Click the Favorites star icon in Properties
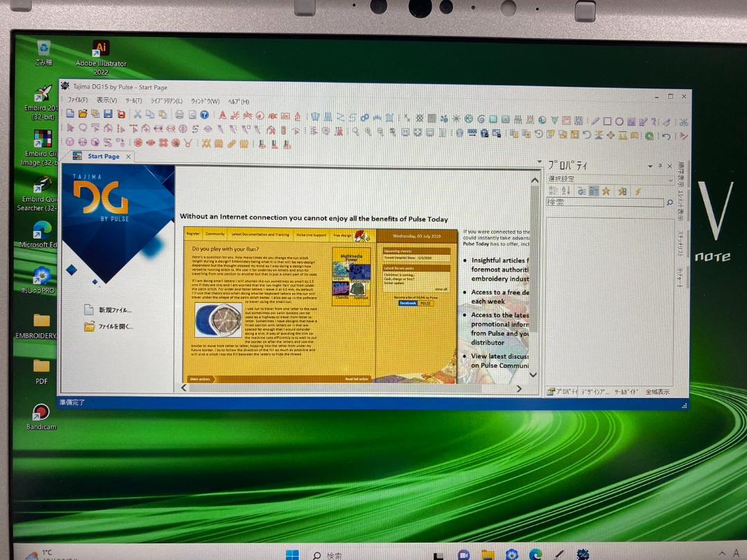This screenshot has height=560, width=747. (606, 191)
